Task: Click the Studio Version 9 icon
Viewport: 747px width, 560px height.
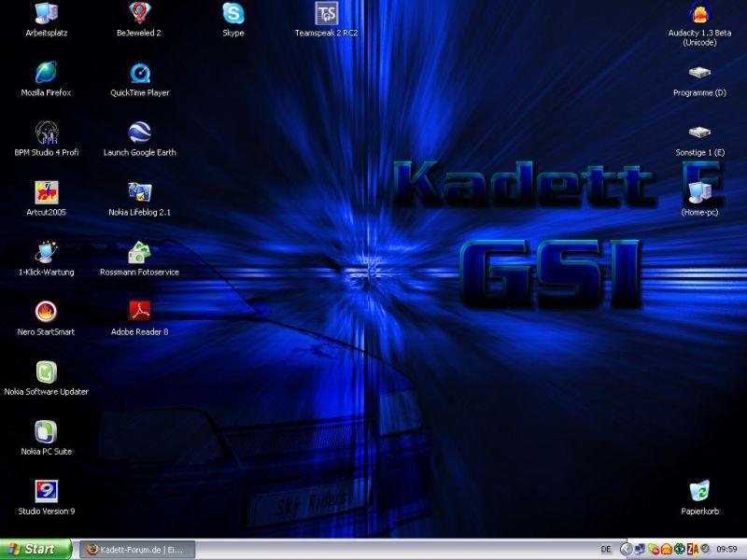Action: pyautogui.click(x=46, y=491)
